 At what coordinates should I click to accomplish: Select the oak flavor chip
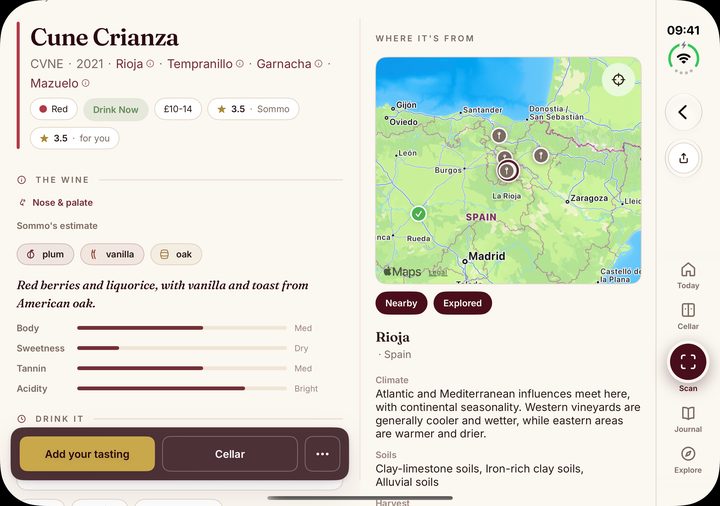176,254
